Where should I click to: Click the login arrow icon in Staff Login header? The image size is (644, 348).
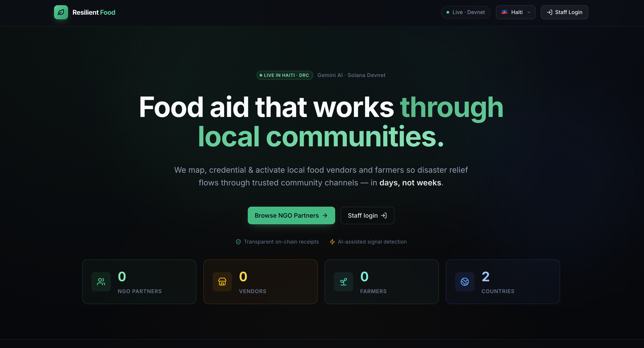click(x=550, y=12)
